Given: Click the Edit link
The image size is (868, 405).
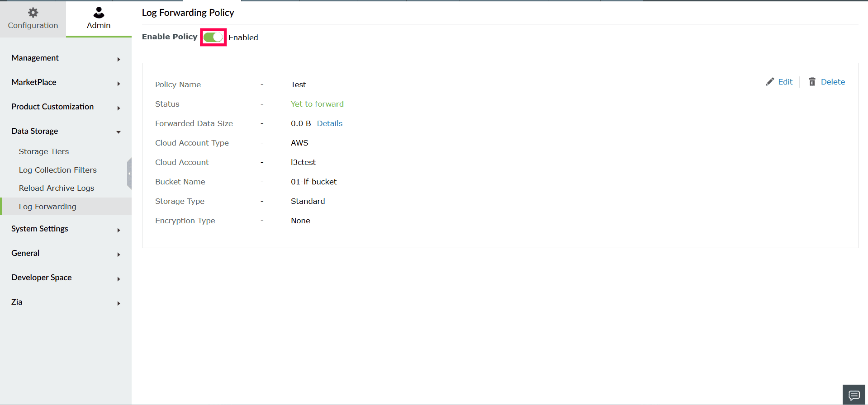Looking at the screenshot, I should point(785,82).
